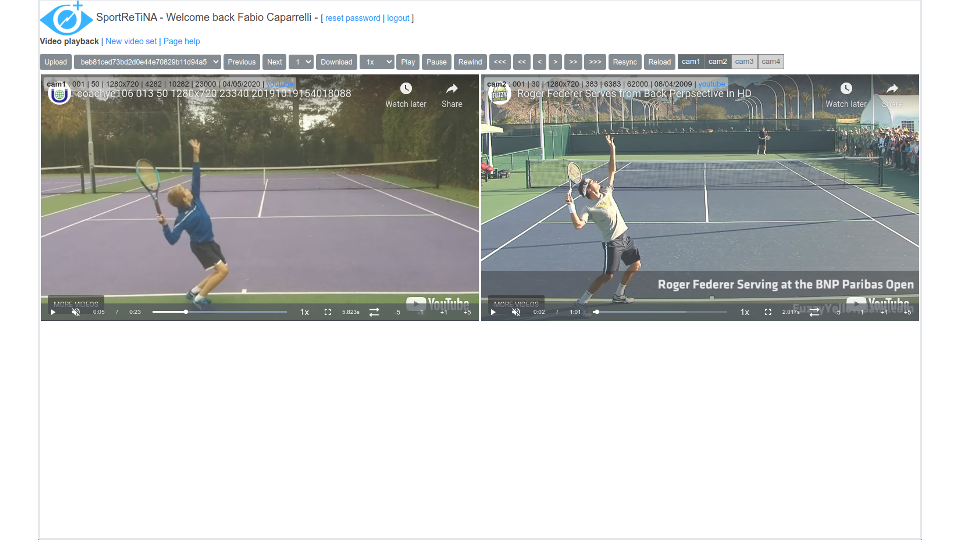Click the toolbar Play button
This screenshot has height=540, width=960.
[x=408, y=62]
